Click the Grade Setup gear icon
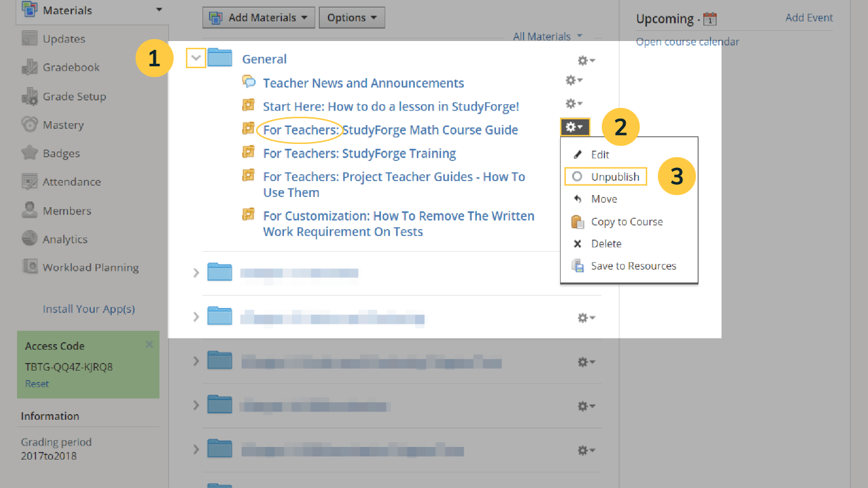 click(x=30, y=96)
